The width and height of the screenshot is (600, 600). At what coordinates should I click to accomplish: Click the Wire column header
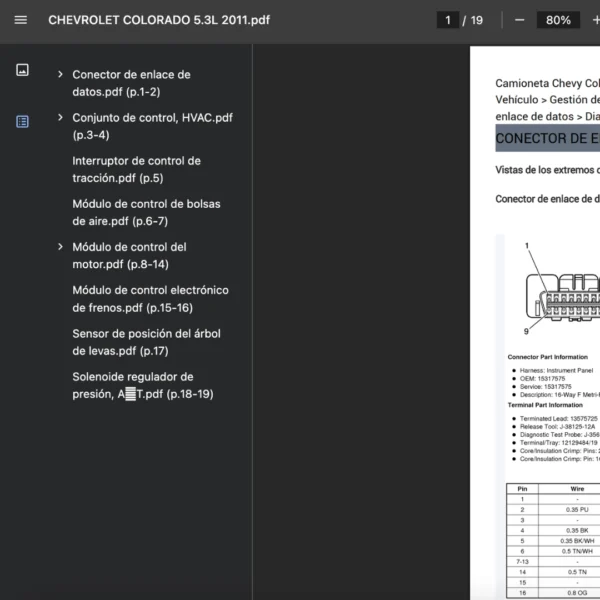coord(577,489)
